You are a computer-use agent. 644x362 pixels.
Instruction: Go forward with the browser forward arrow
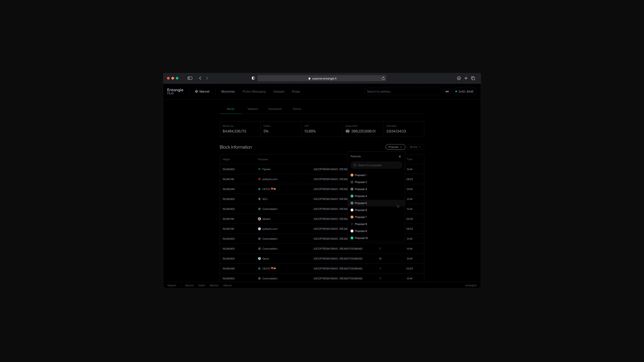click(x=207, y=78)
